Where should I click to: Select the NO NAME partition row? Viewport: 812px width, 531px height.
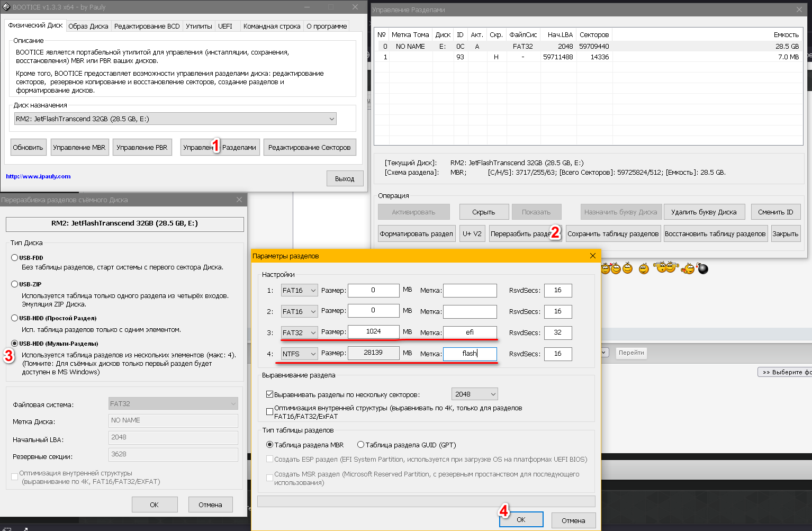(x=410, y=47)
